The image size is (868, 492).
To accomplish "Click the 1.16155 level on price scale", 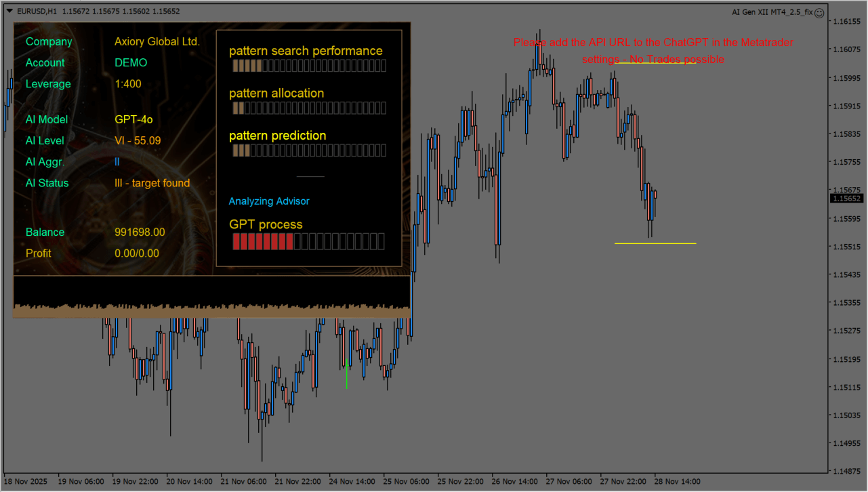I will (x=846, y=22).
